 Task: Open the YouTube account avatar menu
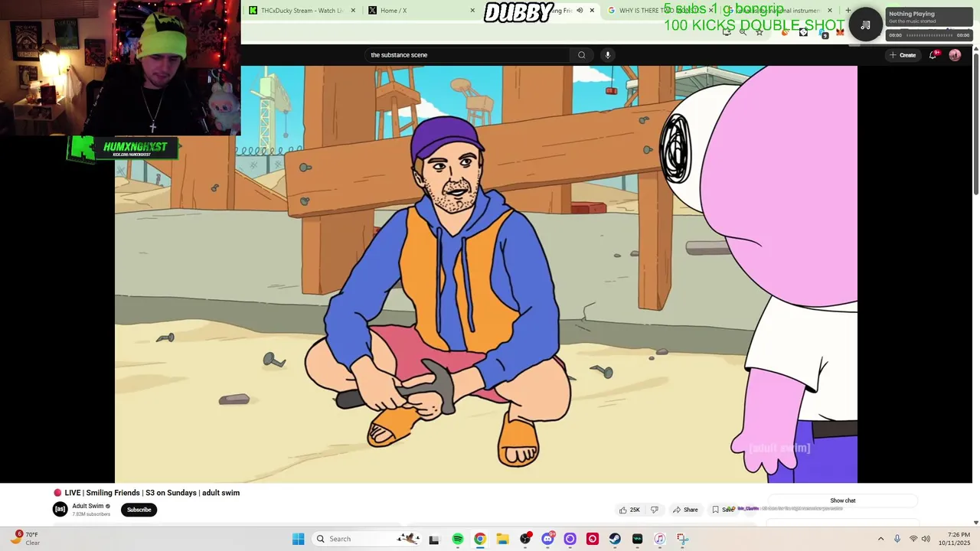click(955, 55)
